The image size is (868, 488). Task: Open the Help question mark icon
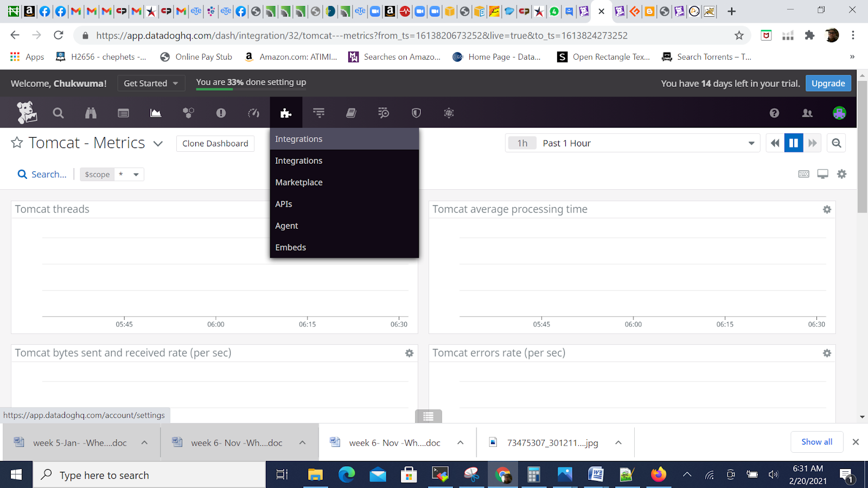(x=774, y=113)
